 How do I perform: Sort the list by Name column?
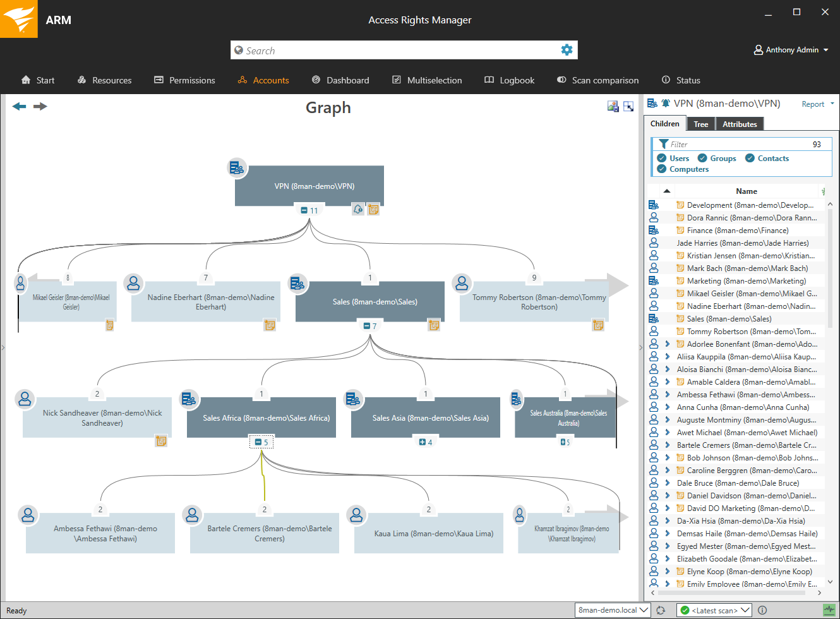tap(746, 191)
